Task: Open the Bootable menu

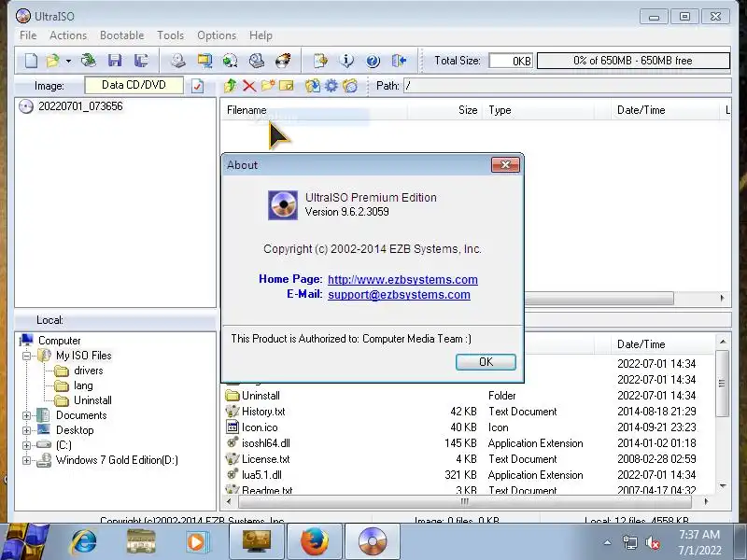Action: [x=122, y=35]
